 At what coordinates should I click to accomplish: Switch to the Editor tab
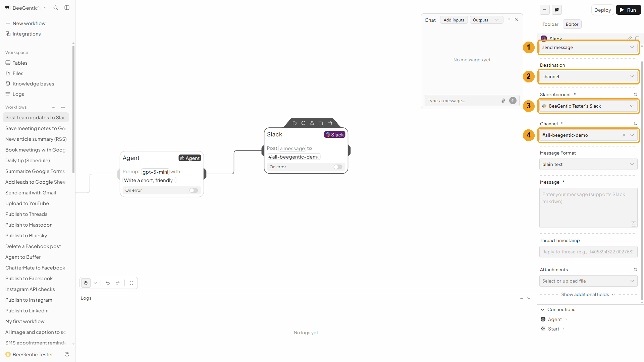coord(572,24)
